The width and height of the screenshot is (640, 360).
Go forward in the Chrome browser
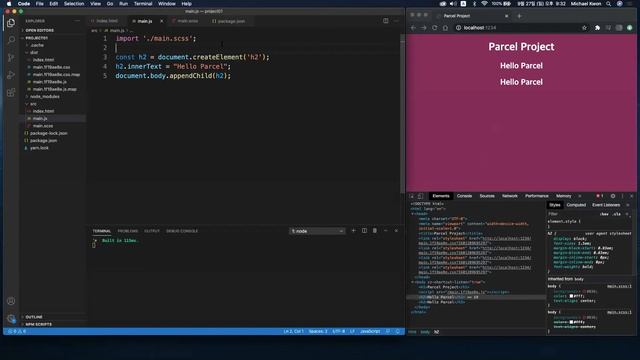[424, 28]
